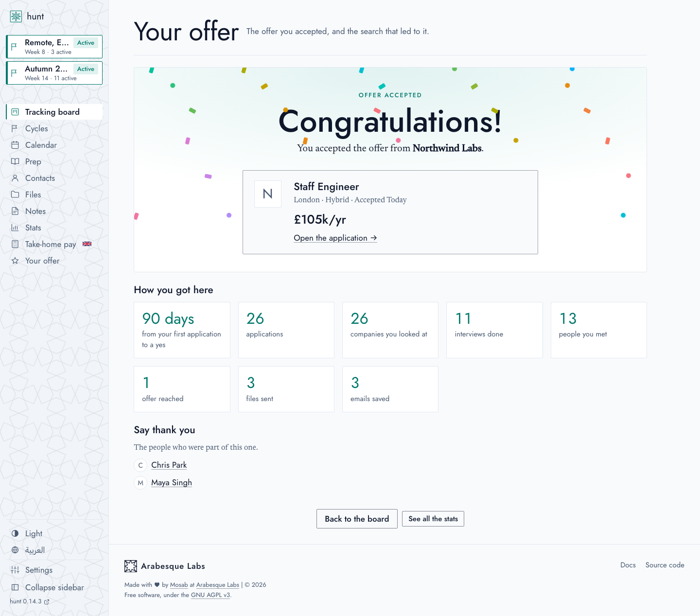Viewport: 700px width, 616px height.
Task: Open the Stats menu item
Action: click(x=54, y=228)
